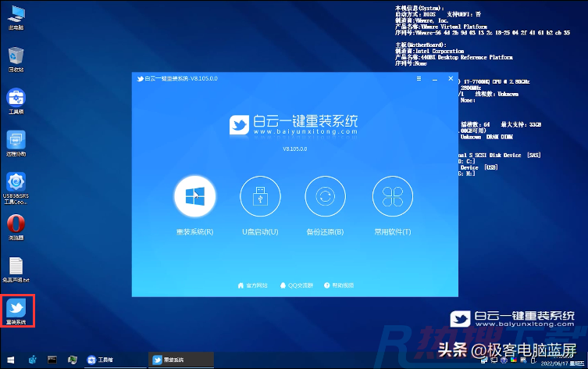Select the 远程协助 remote assistance desktop icon
The height and width of the screenshot is (369, 588).
click(x=16, y=144)
